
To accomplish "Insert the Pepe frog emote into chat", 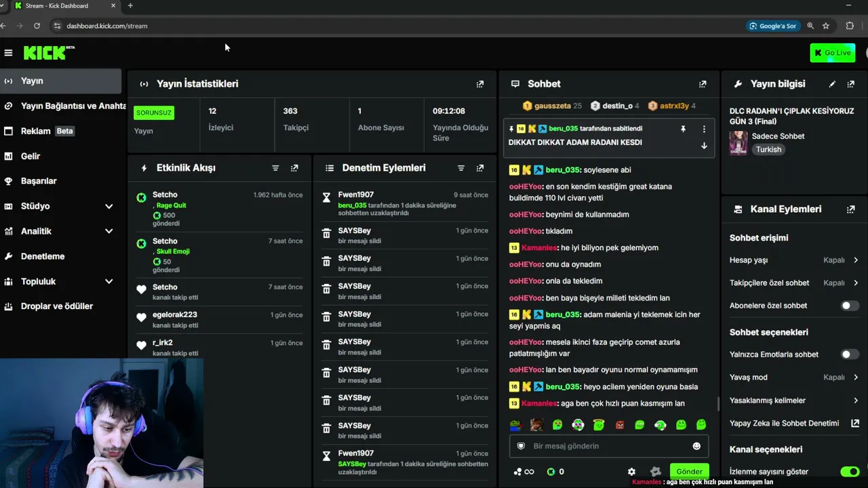I will [x=515, y=425].
